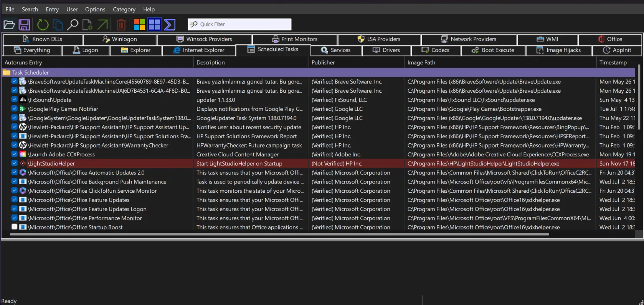Image resolution: width=644 pixels, height=305 pixels.
Task: Sort by the Autoruns Entry column header
Action: (97, 62)
